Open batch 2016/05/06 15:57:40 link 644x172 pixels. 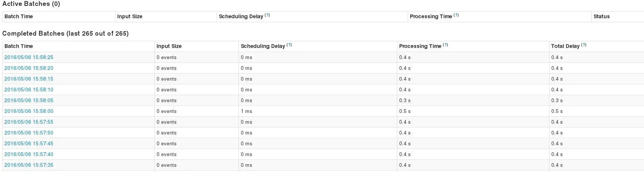tap(29, 154)
